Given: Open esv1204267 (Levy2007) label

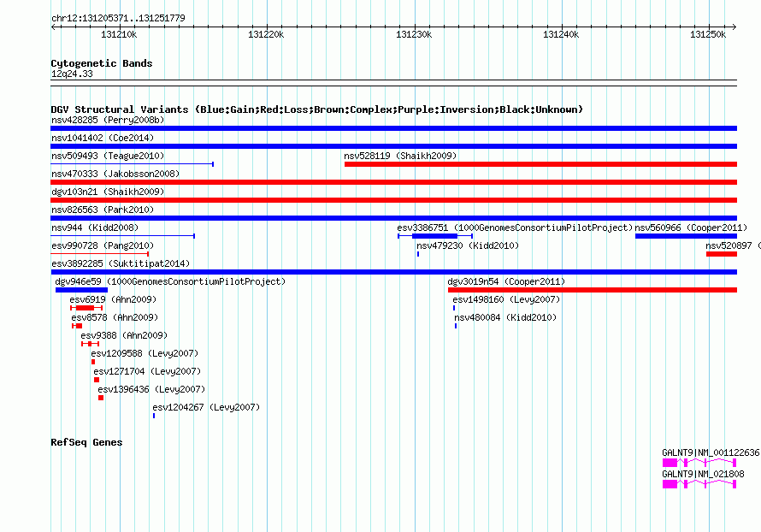Looking at the screenshot, I should 206,407.
